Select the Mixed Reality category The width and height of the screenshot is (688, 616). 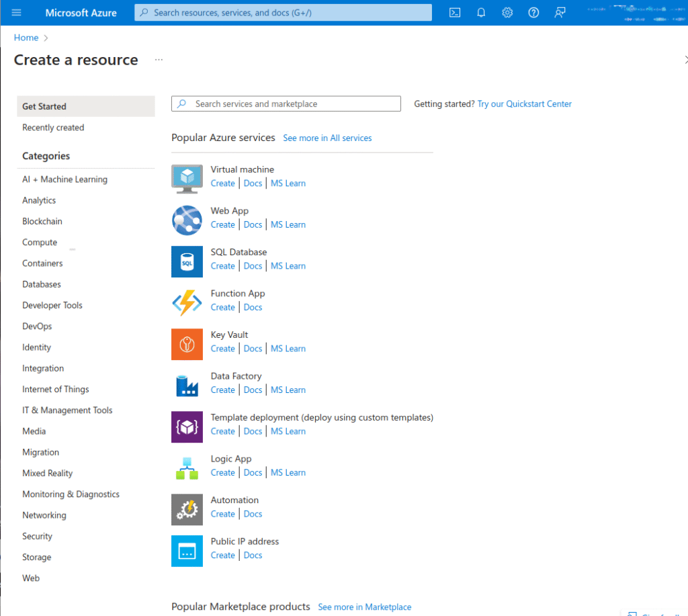tap(48, 474)
